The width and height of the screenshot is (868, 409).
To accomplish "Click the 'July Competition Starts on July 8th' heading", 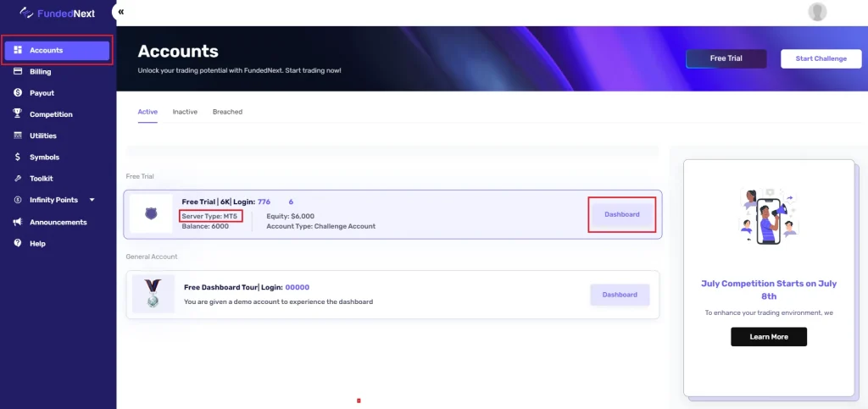I will 769,290.
